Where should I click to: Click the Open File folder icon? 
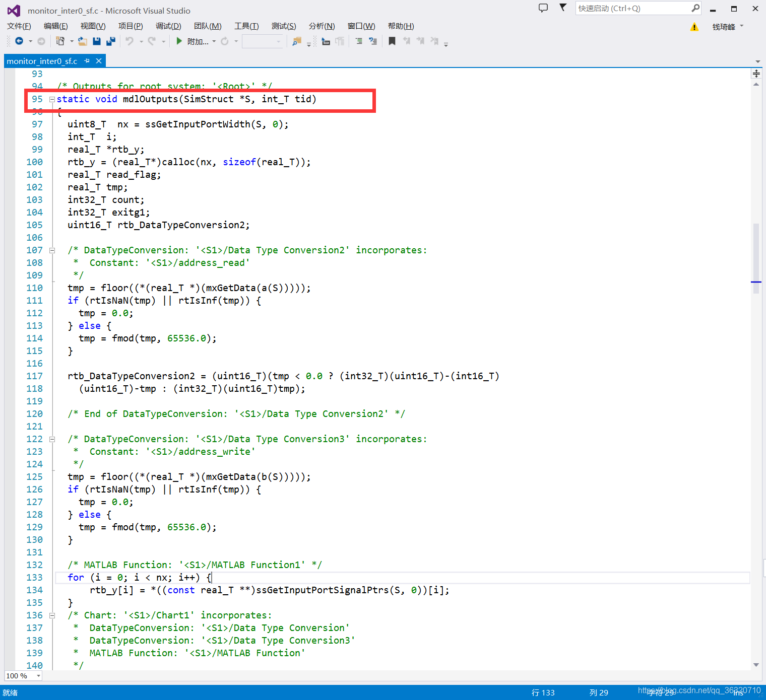[82, 41]
